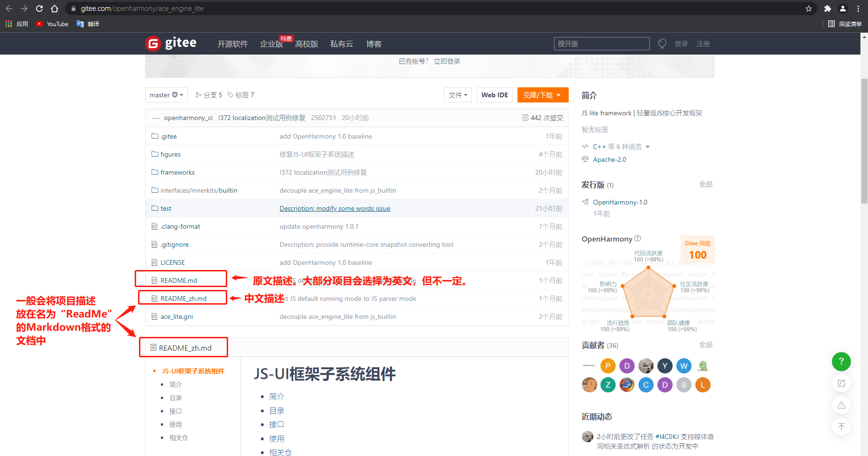
Task: Click 登录 in header
Action: 681,44
